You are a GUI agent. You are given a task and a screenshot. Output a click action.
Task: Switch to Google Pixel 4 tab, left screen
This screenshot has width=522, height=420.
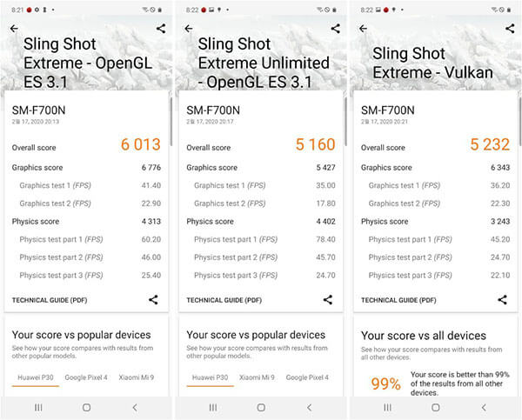(87, 377)
